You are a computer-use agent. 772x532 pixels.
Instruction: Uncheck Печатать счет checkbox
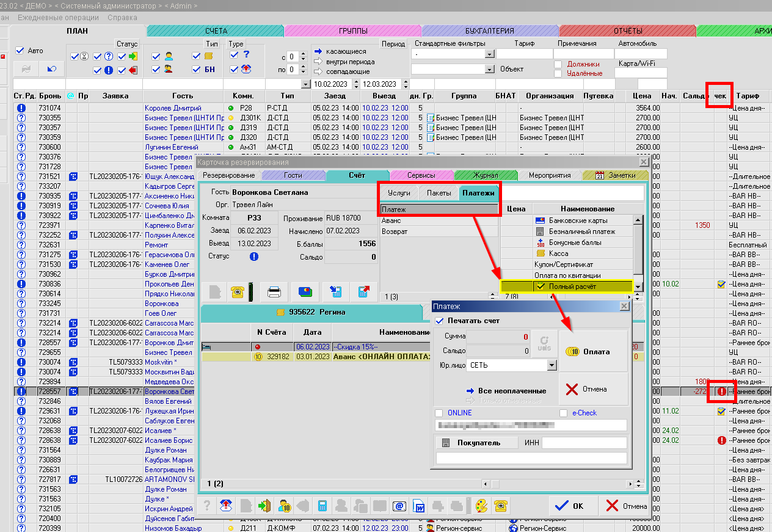click(440, 321)
